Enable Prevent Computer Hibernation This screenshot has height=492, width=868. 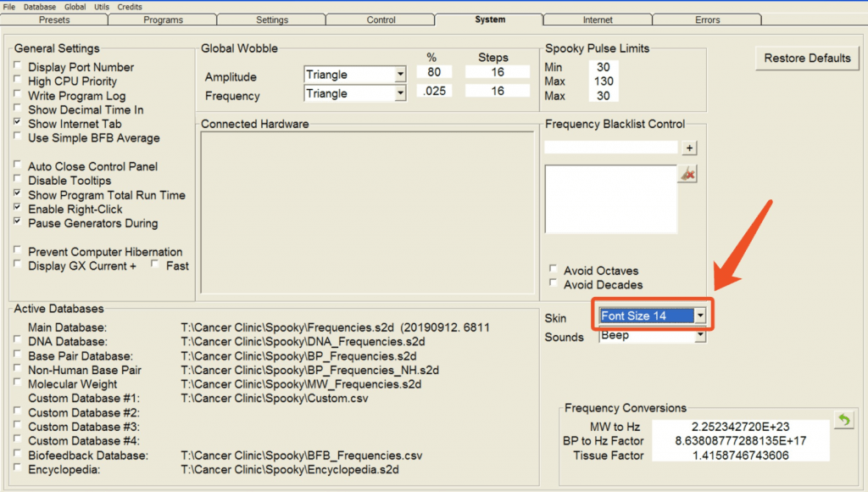click(15, 252)
